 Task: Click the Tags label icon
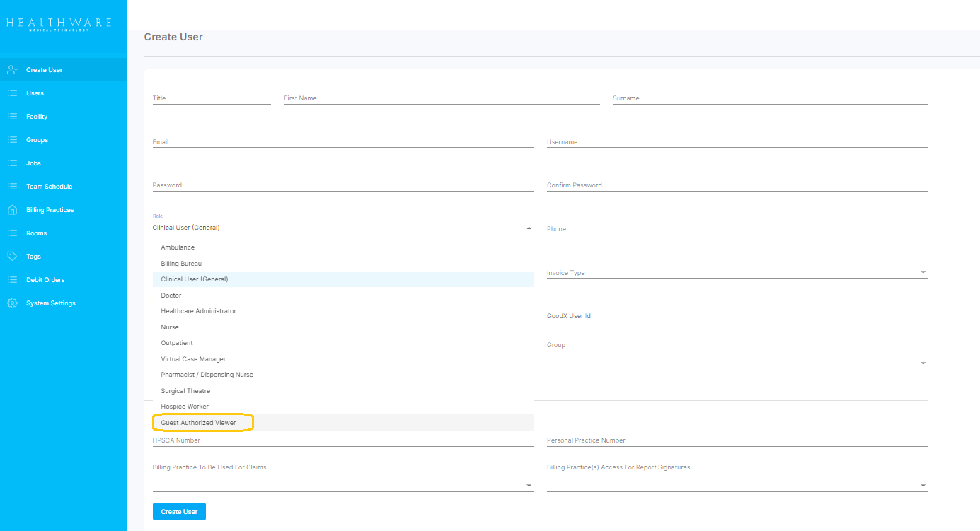(12, 257)
